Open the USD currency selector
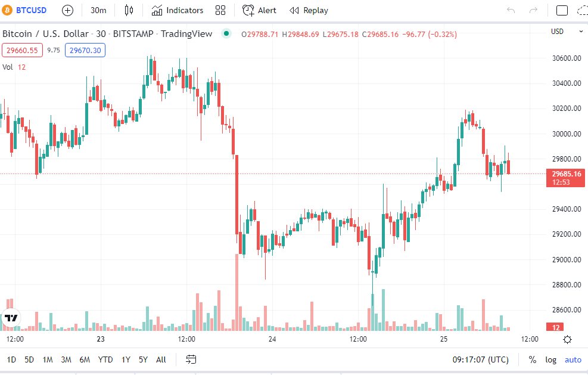The image size is (588, 375). pos(557,32)
